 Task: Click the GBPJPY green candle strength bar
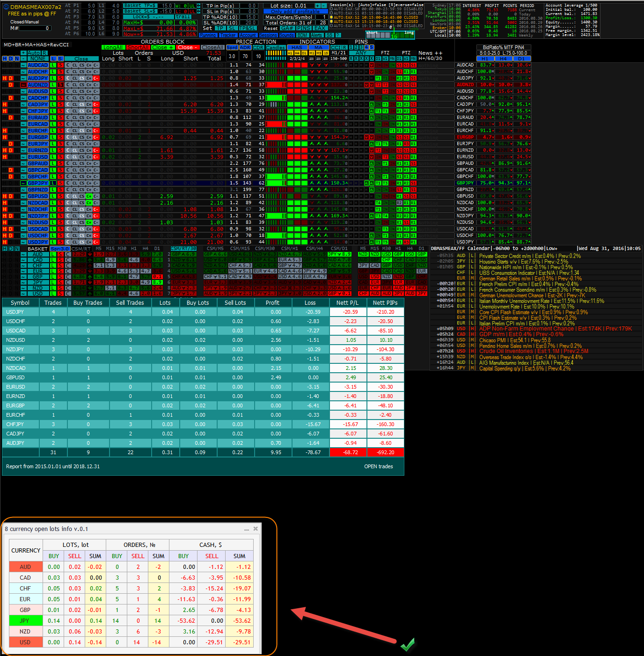click(x=276, y=183)
